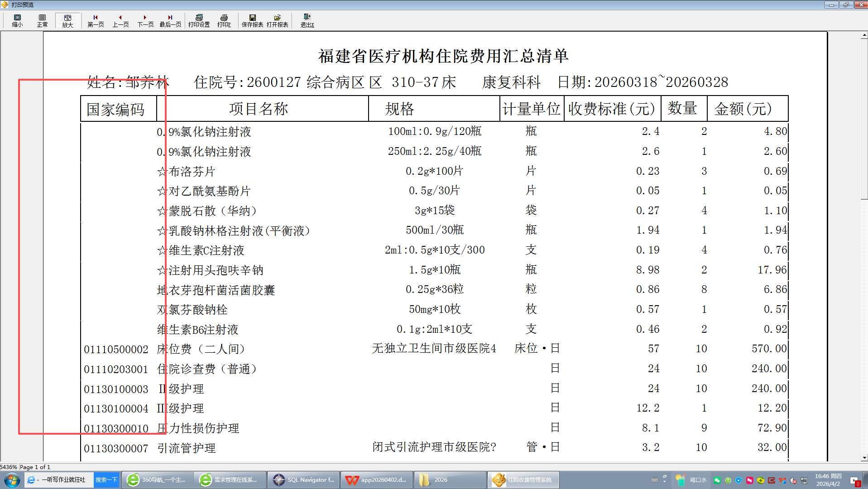
Task: Click 保存报表 (save report) icon
Action: [252, 21]
